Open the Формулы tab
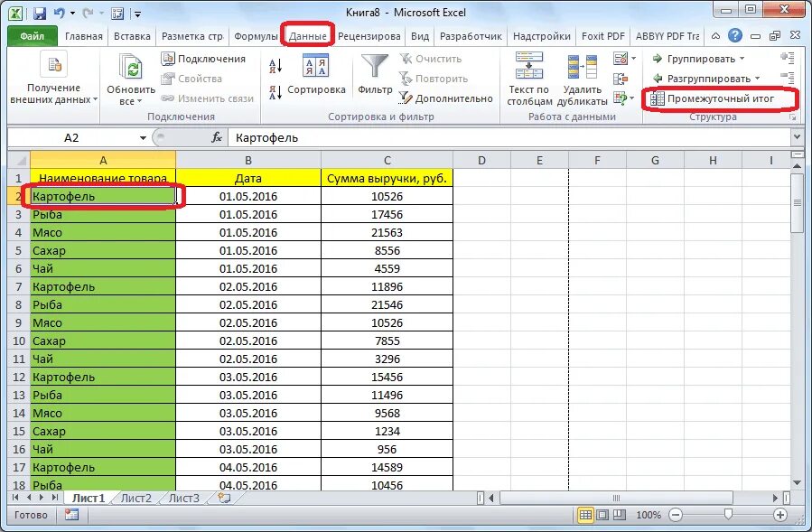The width and height of the screenshot is (812, 532). (256, 36)
